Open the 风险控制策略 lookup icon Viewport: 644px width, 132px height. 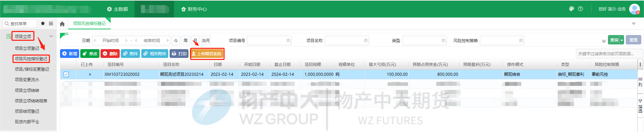point(521,40)
